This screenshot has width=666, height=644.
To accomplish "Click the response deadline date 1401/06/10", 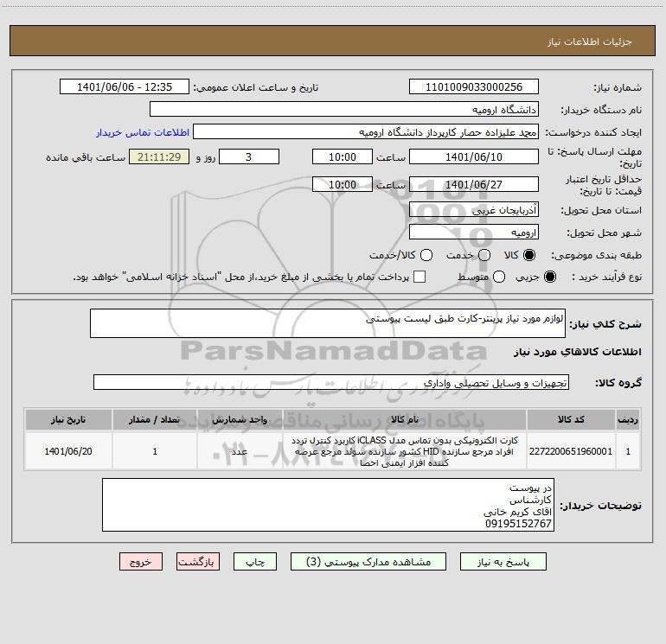I will (x=474, y=156).
